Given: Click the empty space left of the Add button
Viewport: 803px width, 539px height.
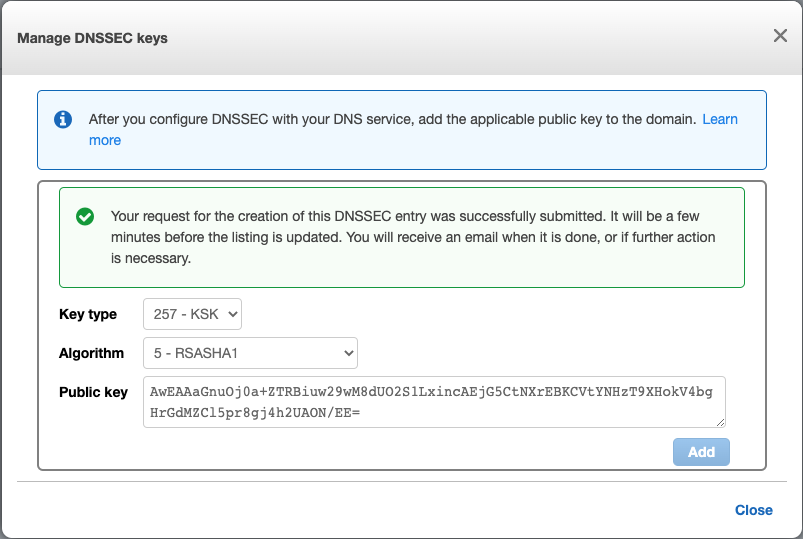Looking at the screenshot, I should pos(400,452).
